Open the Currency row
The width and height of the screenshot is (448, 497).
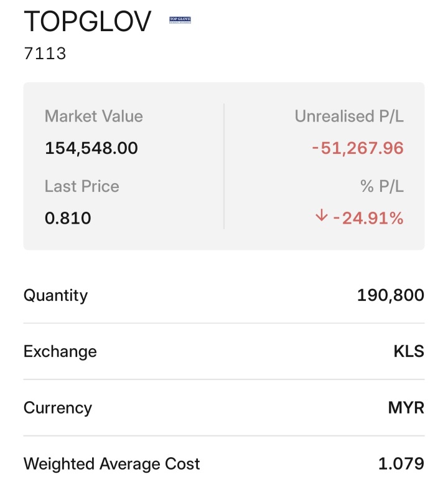pos(224,407)
